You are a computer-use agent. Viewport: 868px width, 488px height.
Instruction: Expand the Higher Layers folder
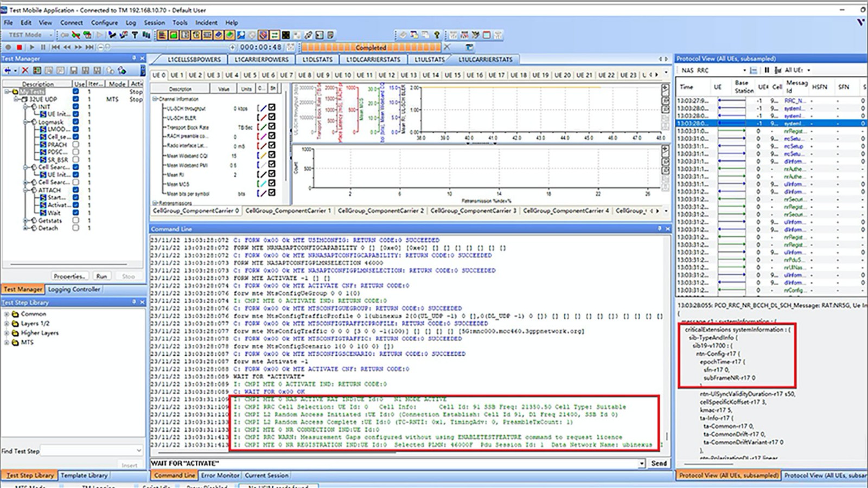tap(7, 333)
